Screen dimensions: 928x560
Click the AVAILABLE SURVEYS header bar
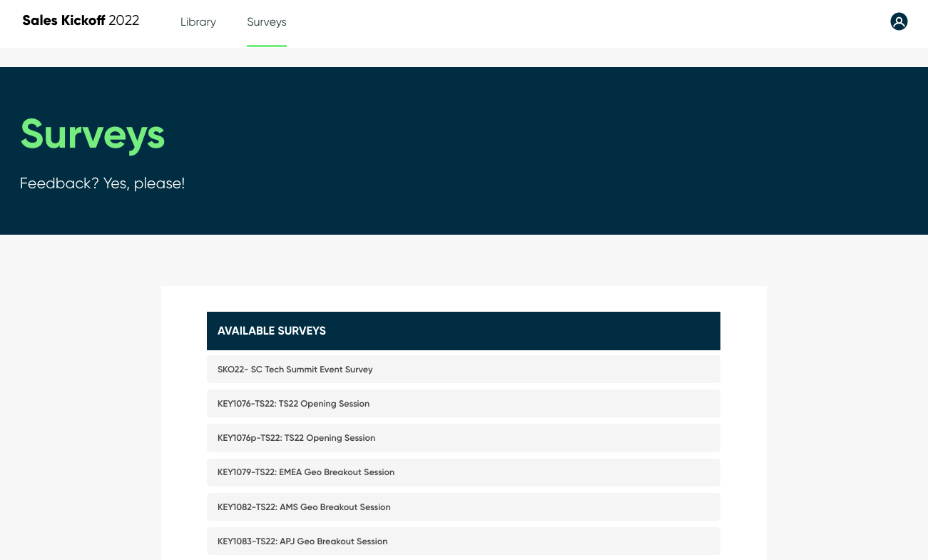coord(464,330)
